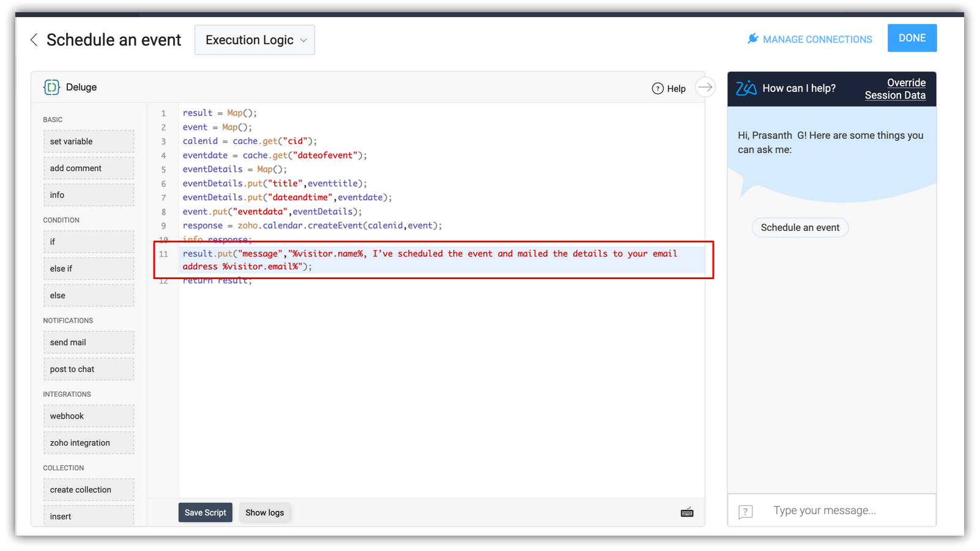This screenshot has height=551, width=980.
Task: Click code line event.put("eventdata",eventDetails)
Action: click(272, 212)
